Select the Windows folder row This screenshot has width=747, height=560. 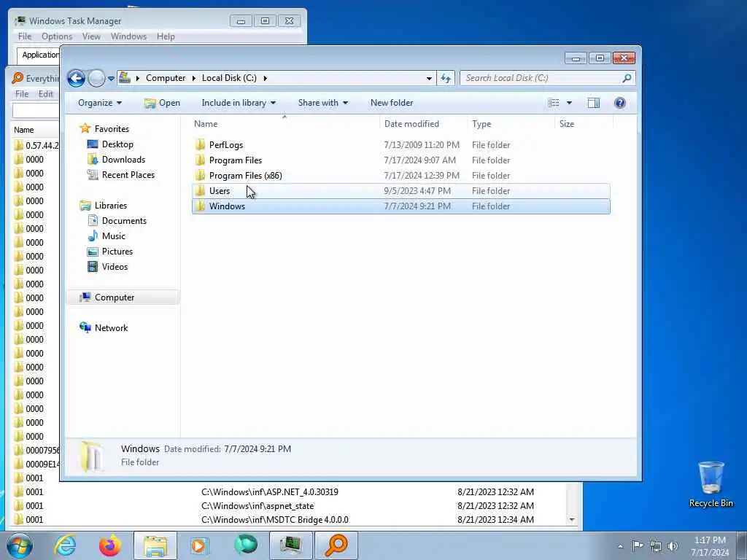click(x=400, y=206)
